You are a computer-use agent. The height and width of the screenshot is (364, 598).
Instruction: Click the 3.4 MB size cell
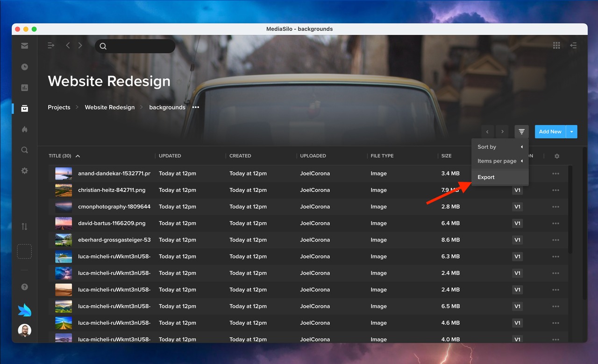click(450, 174)
